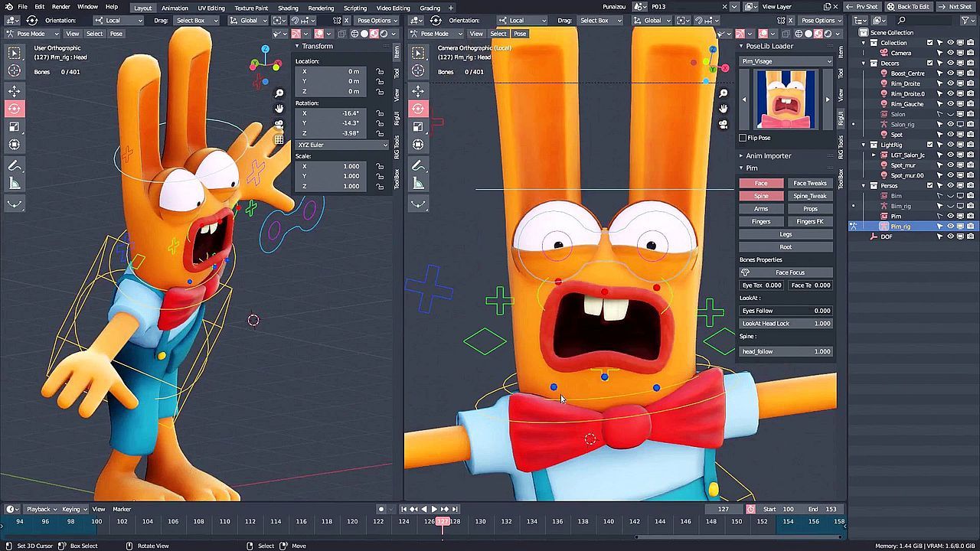This screenshot has height=551, width=980.
Task: Toggle camera view icon in left viewport
Action: 279,124
